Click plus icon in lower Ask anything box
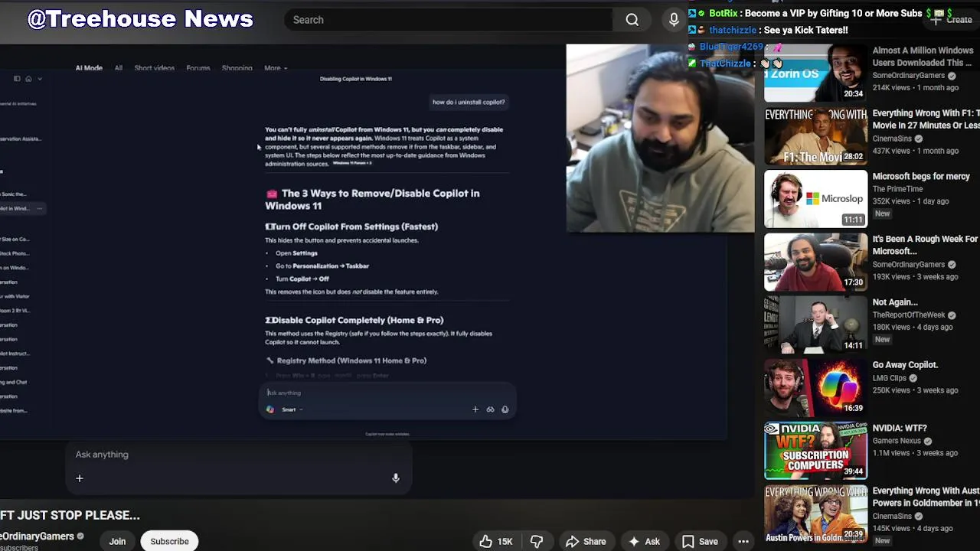Image resolution: width=980 pixels, height=551 pixels. (79, 478)
